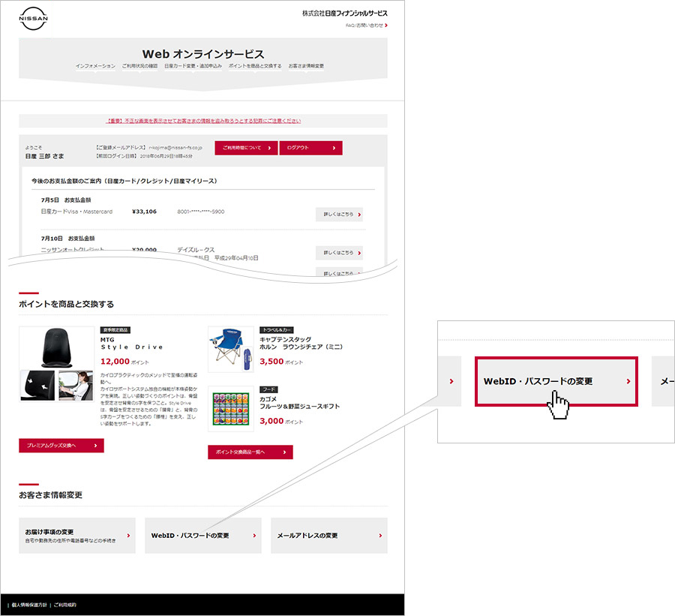Image resolution: width=675 pixels, height=616 pixels.
Task: Click the MTG Style Drive product title
Action: point(132,344)
